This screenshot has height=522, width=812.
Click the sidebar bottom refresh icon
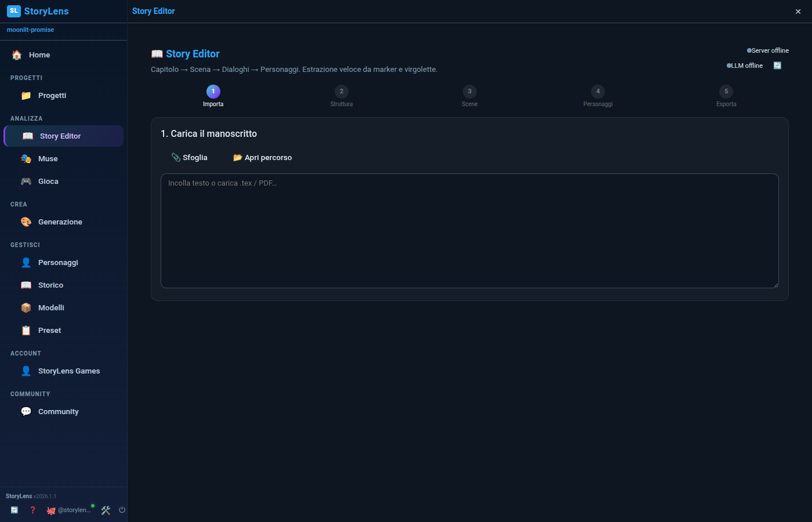click(14, 510)
